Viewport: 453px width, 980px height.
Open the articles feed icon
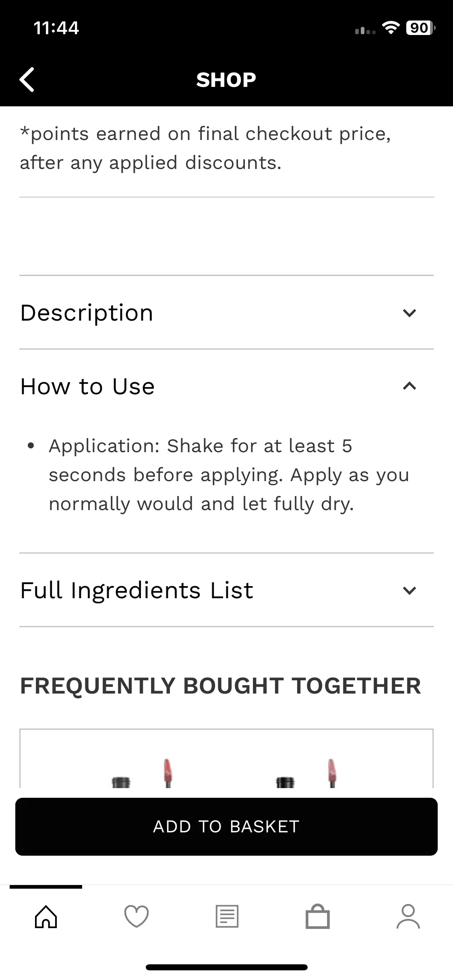(227, 917)
